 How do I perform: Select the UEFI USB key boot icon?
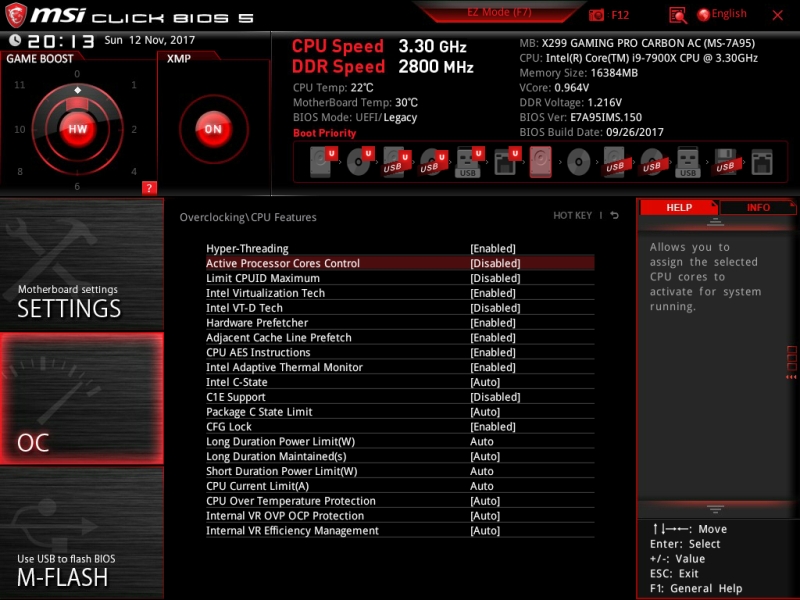469,162
